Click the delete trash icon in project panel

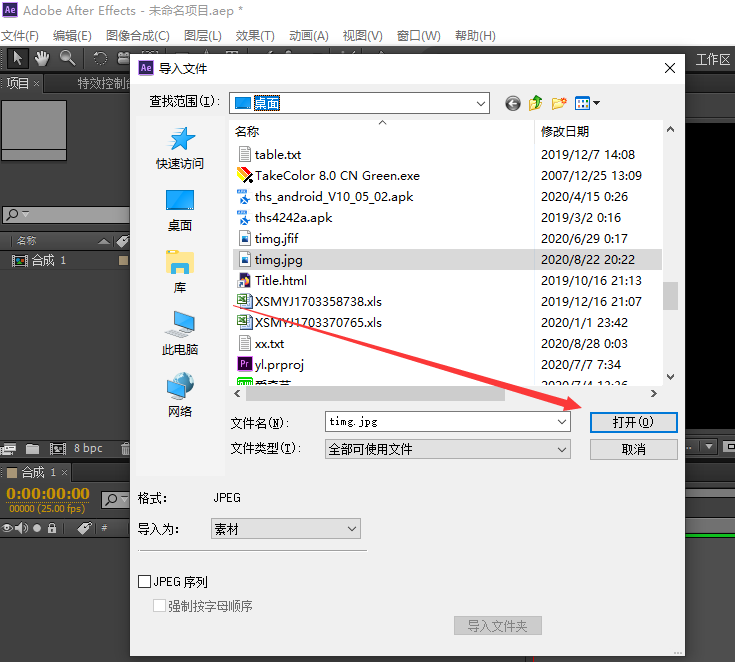[x=125, y=449]
